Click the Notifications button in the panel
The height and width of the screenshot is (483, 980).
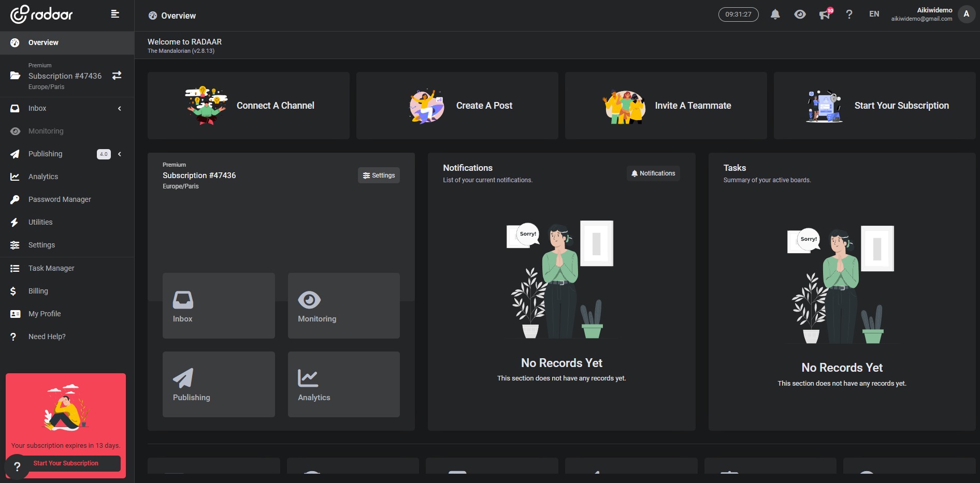[x=653, y=173]
